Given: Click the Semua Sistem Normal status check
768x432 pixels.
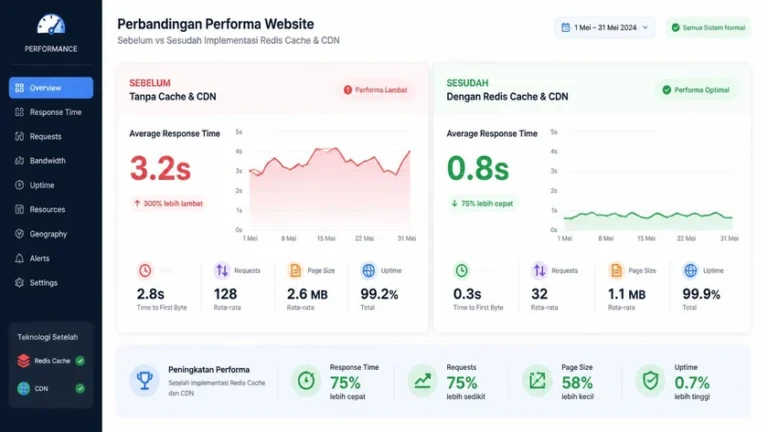Looking at the screenshot, I should [675, 28].
